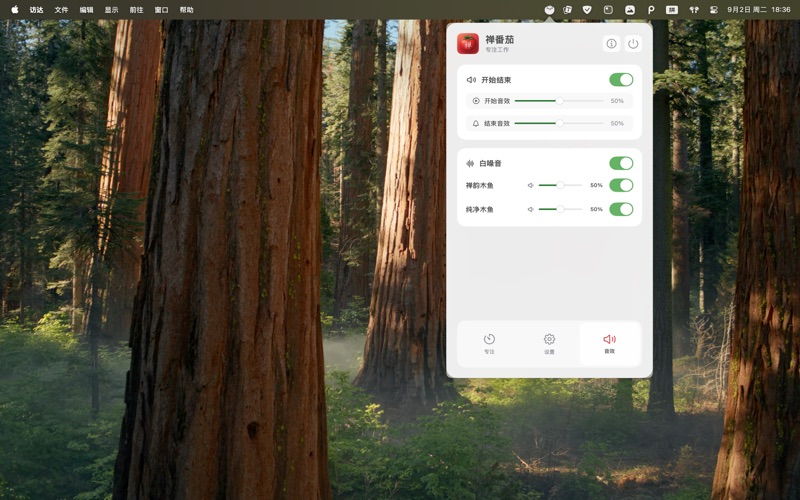Click the shield checkmark icon in menu bar

587,9
